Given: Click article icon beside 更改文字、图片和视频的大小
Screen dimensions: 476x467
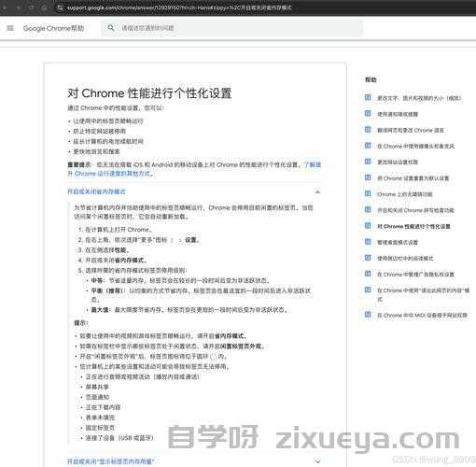Looking at the screenshot, I should [368, 97].
